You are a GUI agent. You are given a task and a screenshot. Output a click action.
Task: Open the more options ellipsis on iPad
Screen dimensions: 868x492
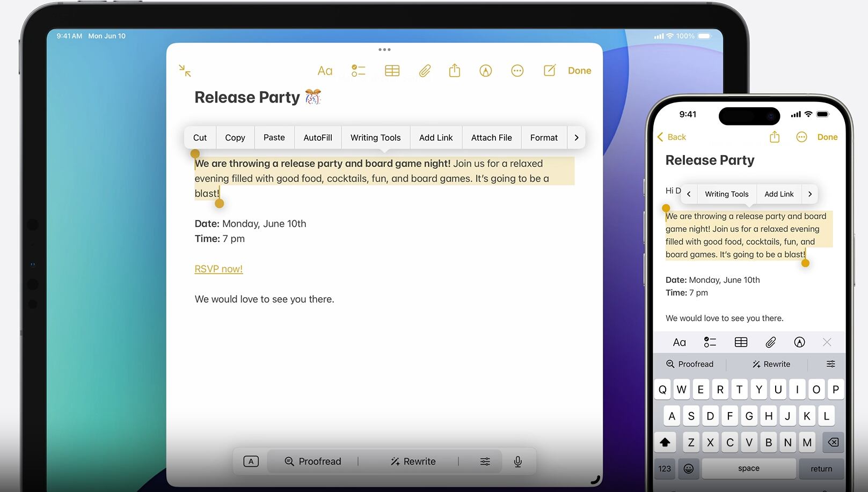(517, 71)
